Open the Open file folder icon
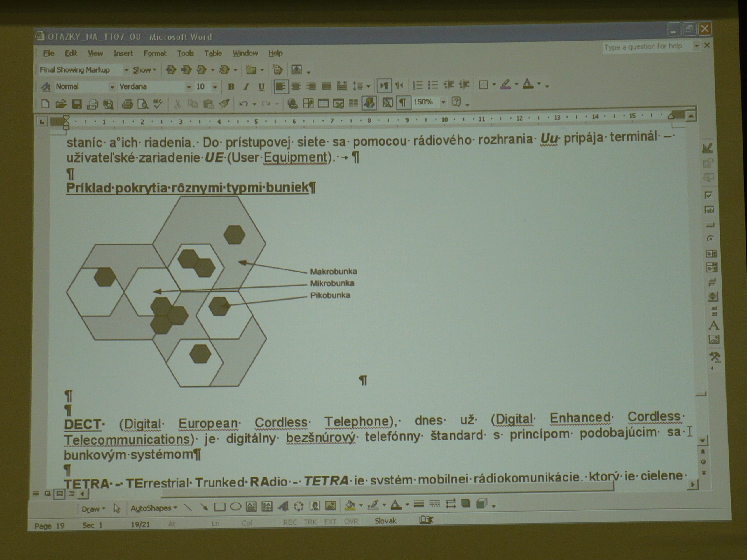 61,104
